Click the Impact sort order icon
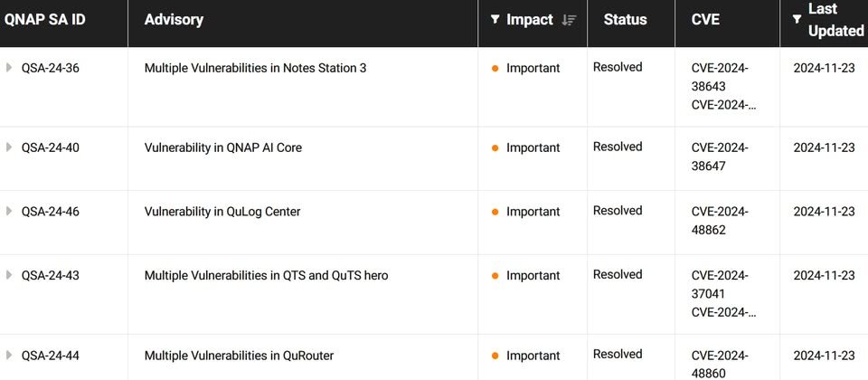 click(569, 20)
